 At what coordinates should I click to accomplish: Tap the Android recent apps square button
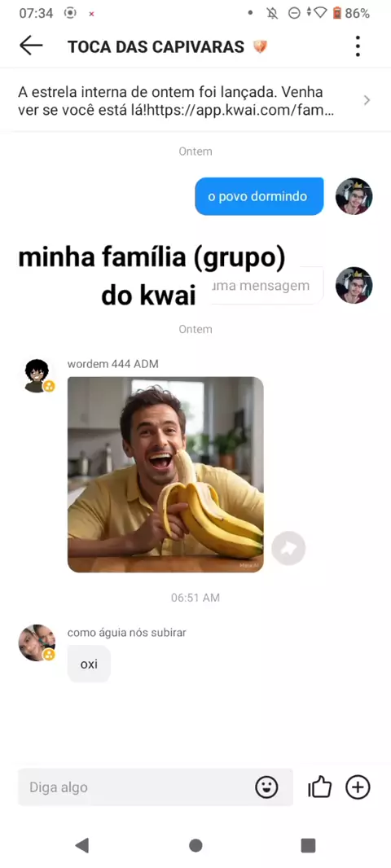pos(308,845)
